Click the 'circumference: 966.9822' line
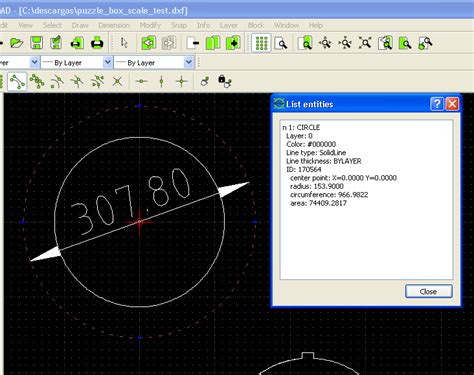 click(x=329, y=195)
